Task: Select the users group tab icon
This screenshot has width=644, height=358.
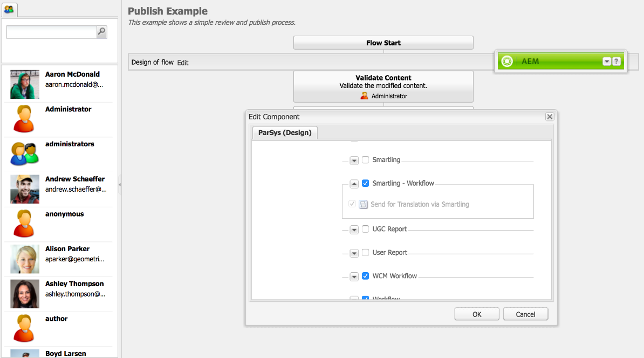Action: tap(9, 9)
